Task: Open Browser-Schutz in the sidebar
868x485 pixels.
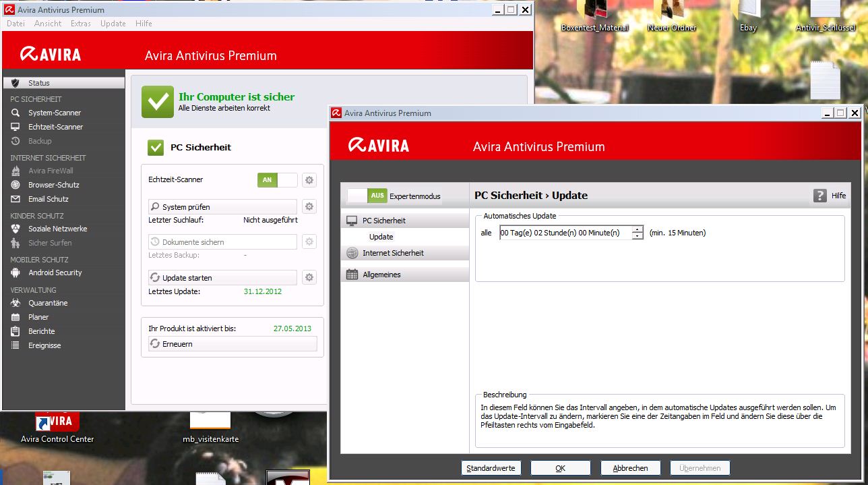Action: (x=53, y=185)
